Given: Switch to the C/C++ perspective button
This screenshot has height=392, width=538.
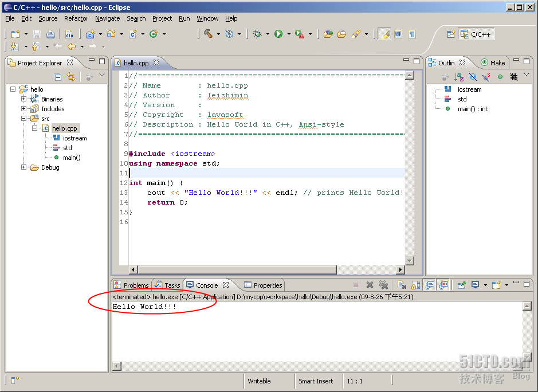Looking at the screenshot, I should click(x=477, y=34).
